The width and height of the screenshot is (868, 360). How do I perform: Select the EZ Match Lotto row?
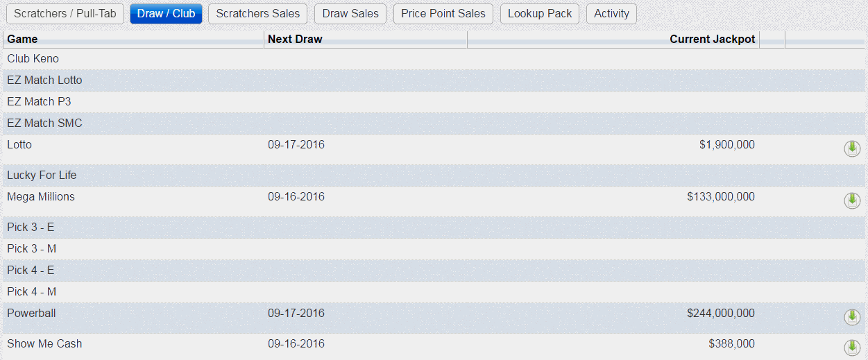click(434, 80)
